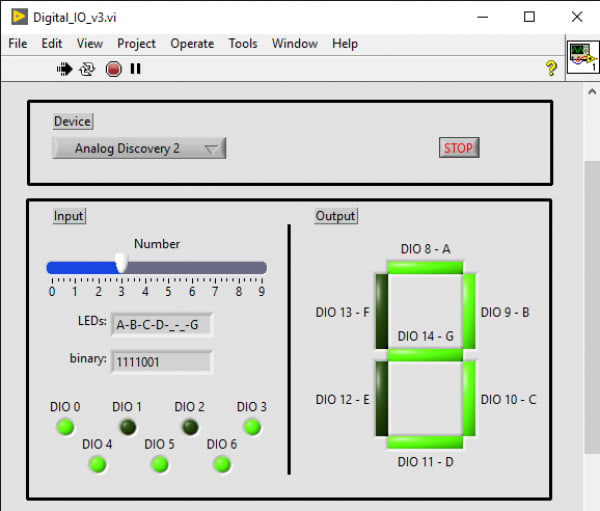Minimize the Digital_IO_v3.vi window
The image size is (600, 511).
click(x=483, y=17)
